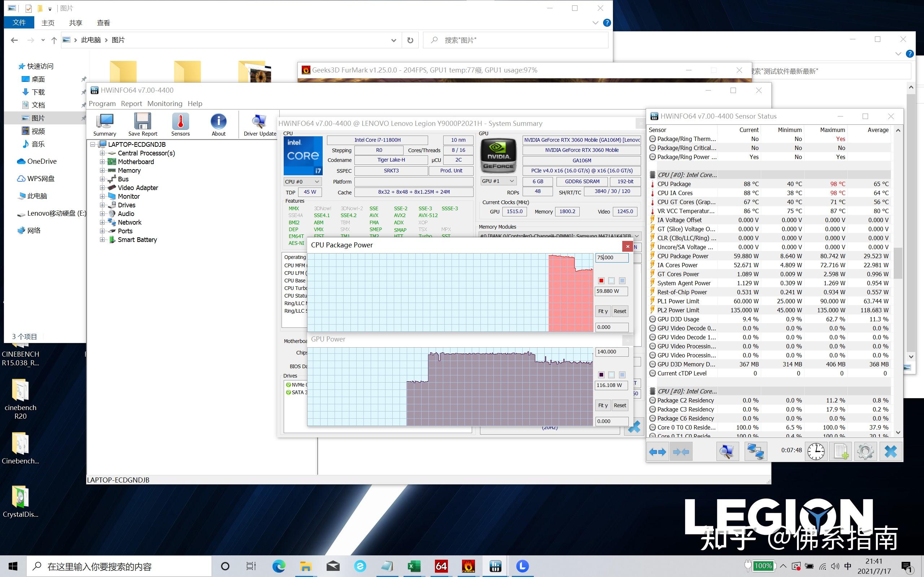
Task: Click the expand columns blue arrows icon
Action: tap(657, 452)
